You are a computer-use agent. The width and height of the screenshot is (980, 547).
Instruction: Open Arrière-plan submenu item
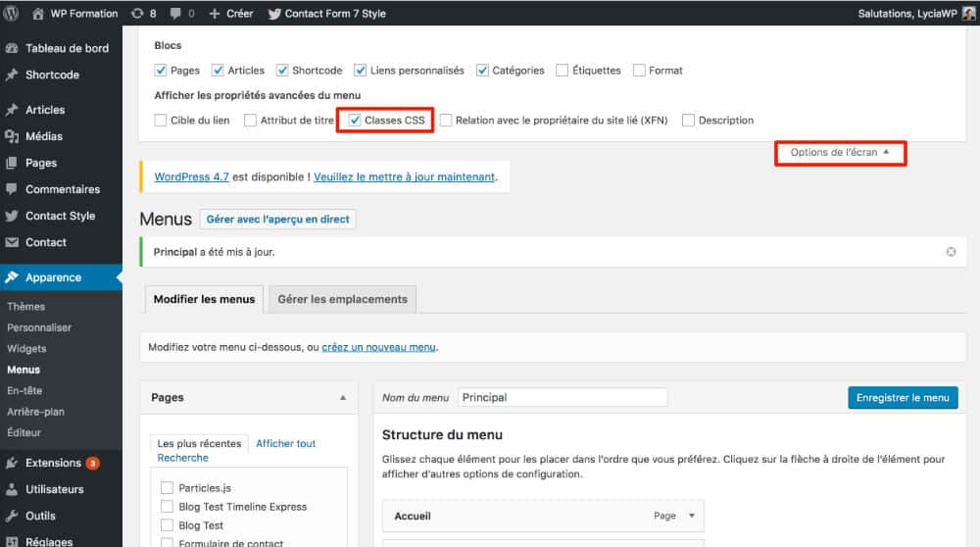tap(35, 412)
